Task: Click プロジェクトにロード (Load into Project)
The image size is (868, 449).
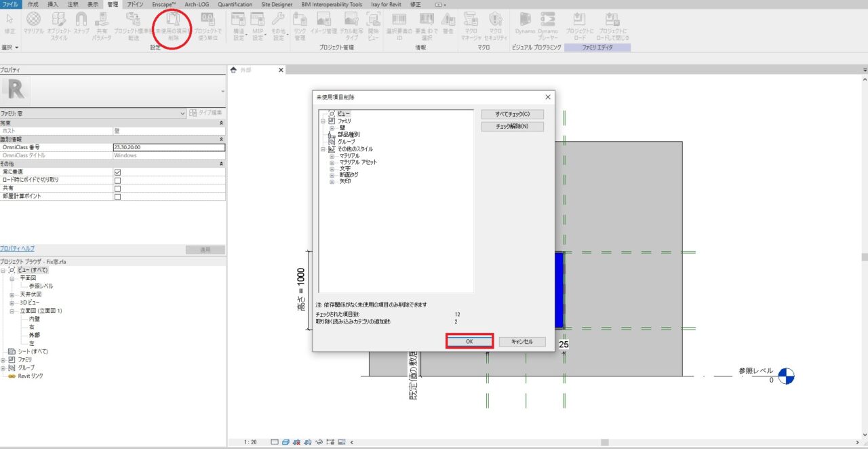Action: pos(580,19)
